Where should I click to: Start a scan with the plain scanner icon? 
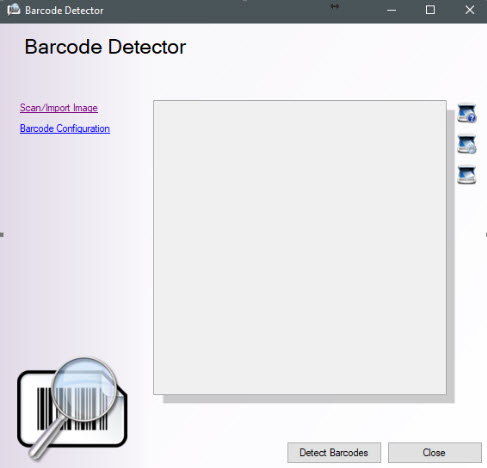(x=467, y=175)
